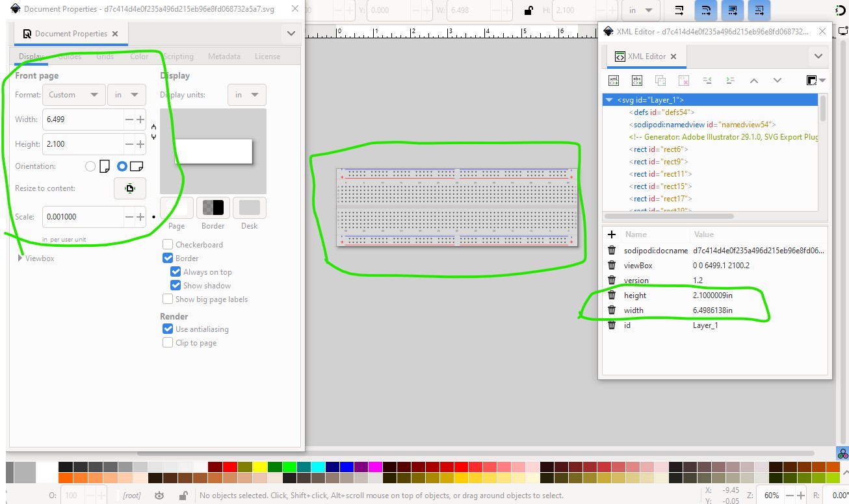Screen dimensions: 849x504
Task: Collapse the svg Layer_1 root node
Action: click(609, 100)
